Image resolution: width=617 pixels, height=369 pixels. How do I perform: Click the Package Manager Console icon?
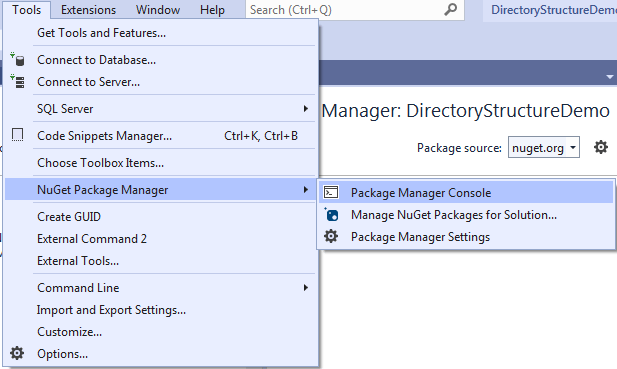331,192
